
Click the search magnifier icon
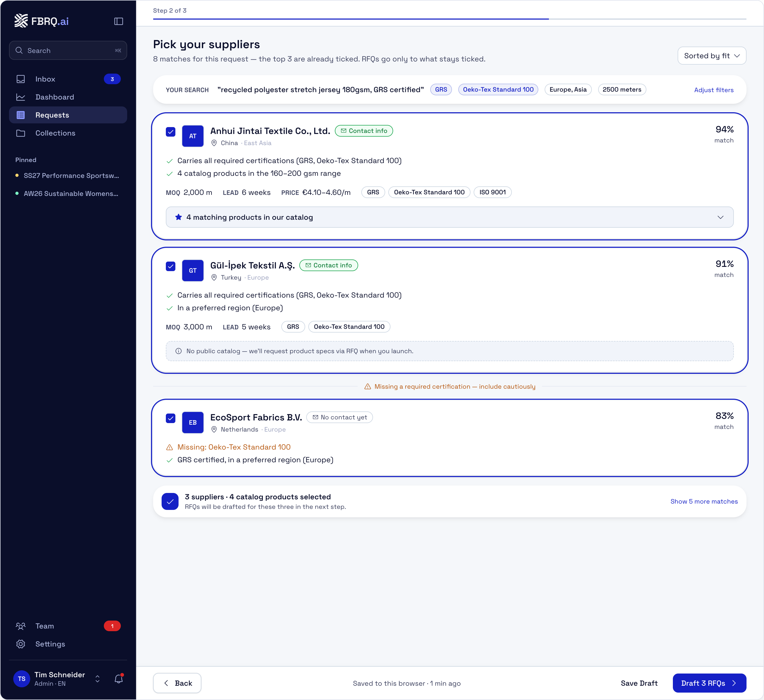click(19, 50)
